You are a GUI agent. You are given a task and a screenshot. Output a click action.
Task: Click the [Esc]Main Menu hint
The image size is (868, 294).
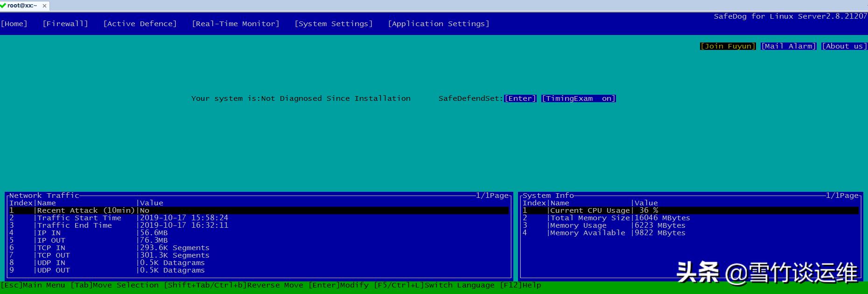pos(33,285)
